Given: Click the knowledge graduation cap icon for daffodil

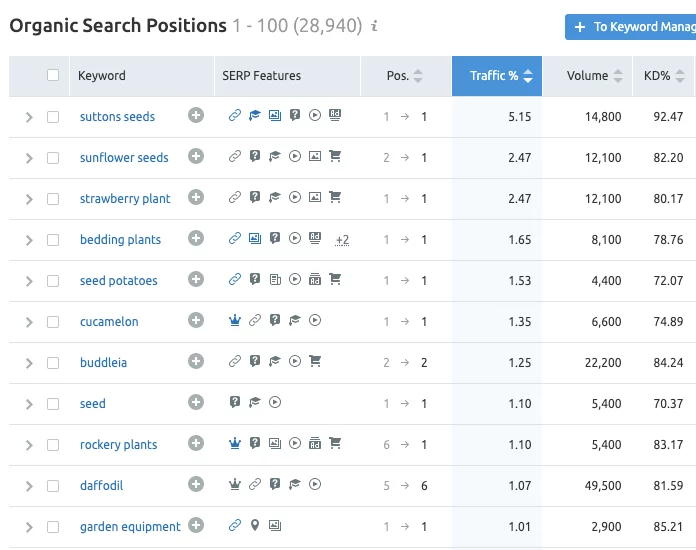Looking at the screenshot, I should pyautogui.click(x=295, y=485).
